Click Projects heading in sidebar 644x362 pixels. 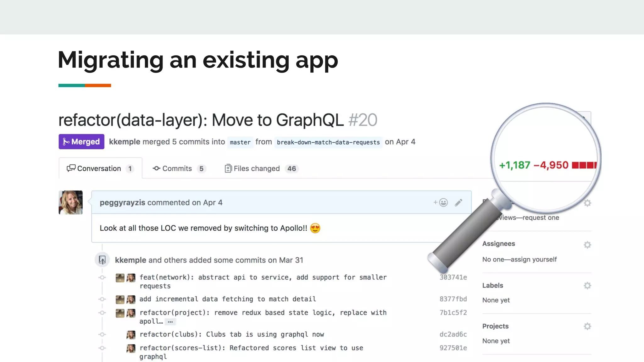[496, 326]
